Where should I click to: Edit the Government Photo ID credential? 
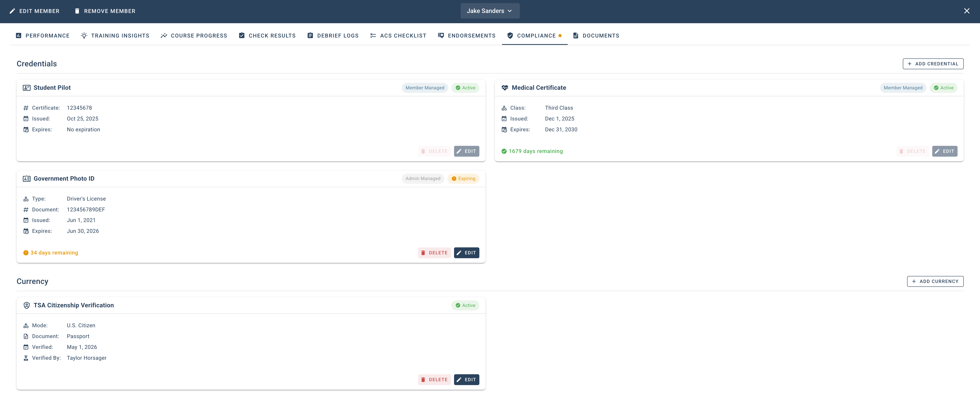coord(466,253)
